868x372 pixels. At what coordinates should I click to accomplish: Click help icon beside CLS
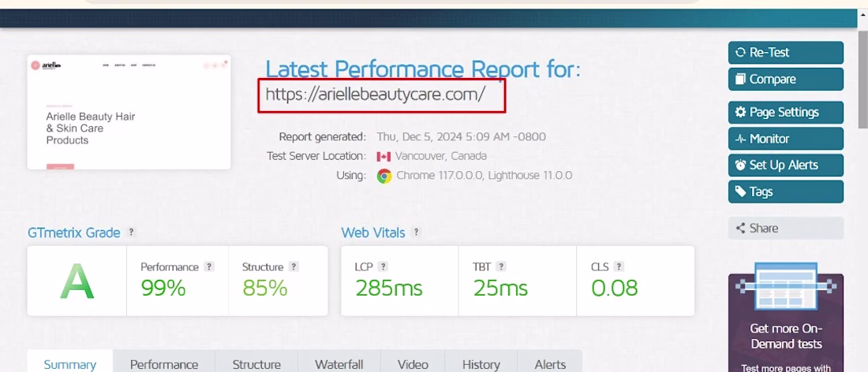coord(619,267)
